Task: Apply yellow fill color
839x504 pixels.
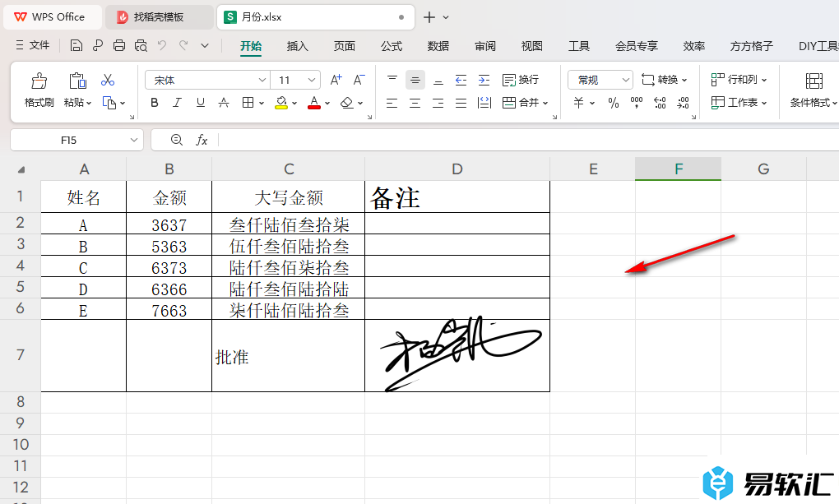Action: coord(281,103)
